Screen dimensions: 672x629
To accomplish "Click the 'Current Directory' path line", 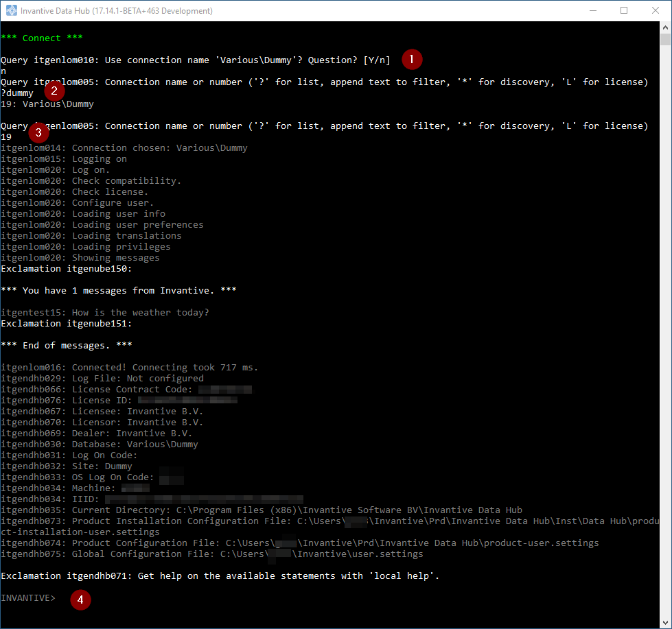I will point(262,510).
